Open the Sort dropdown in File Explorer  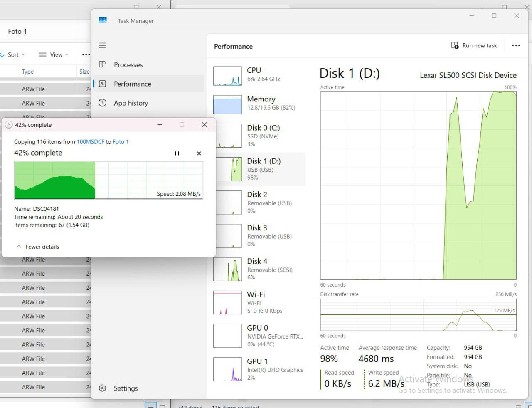[x=13, y=54]
